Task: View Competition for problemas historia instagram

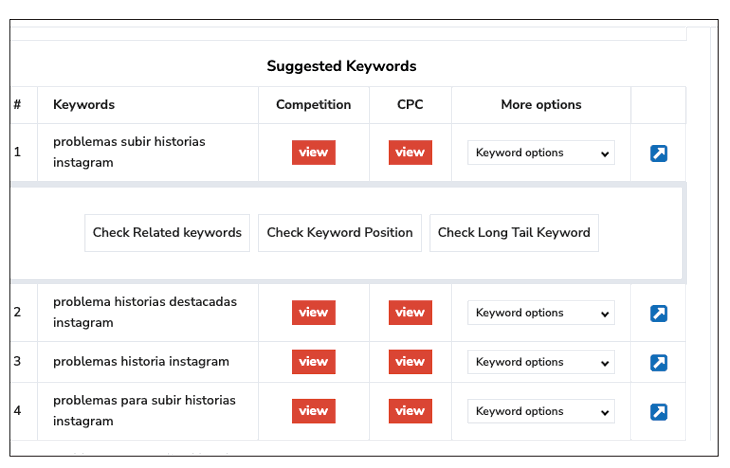Action: click(313, 361)
